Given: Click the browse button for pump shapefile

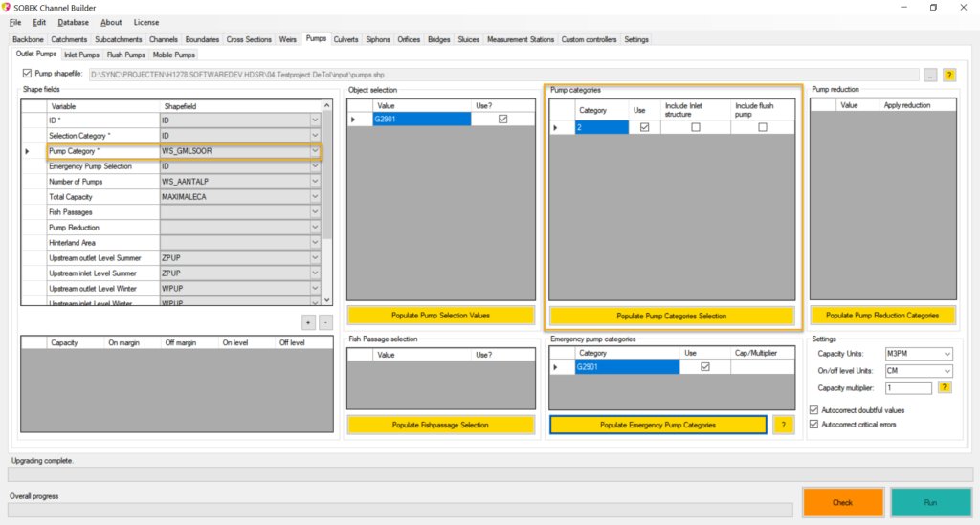Looking at the screenshot, I should pos(929,74).
